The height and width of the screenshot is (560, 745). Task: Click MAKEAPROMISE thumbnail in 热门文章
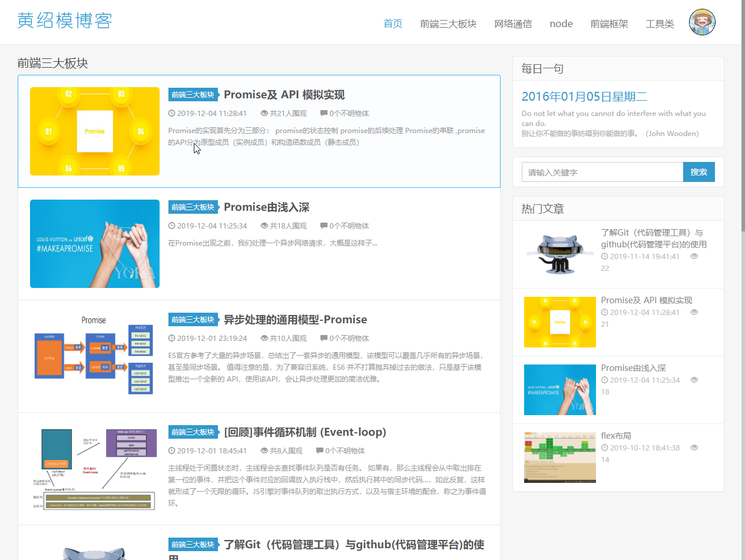pos(560,390)
